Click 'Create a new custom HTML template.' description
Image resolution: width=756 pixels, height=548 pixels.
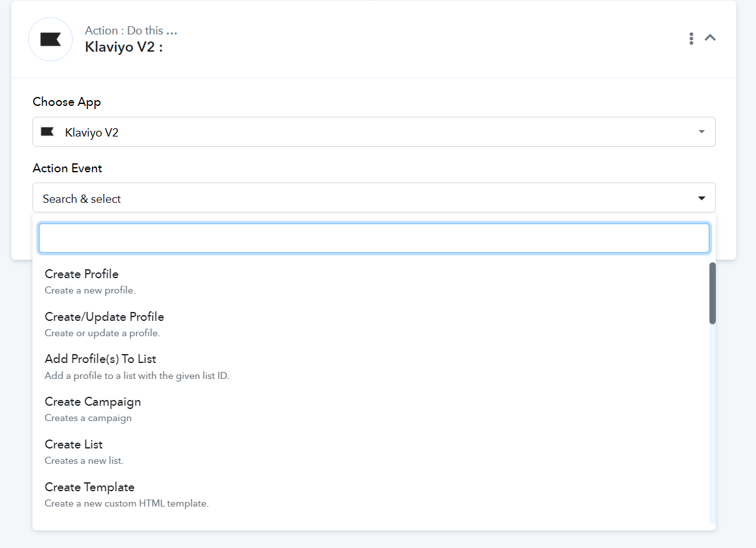pyautogui.click(x=127, y=503)
